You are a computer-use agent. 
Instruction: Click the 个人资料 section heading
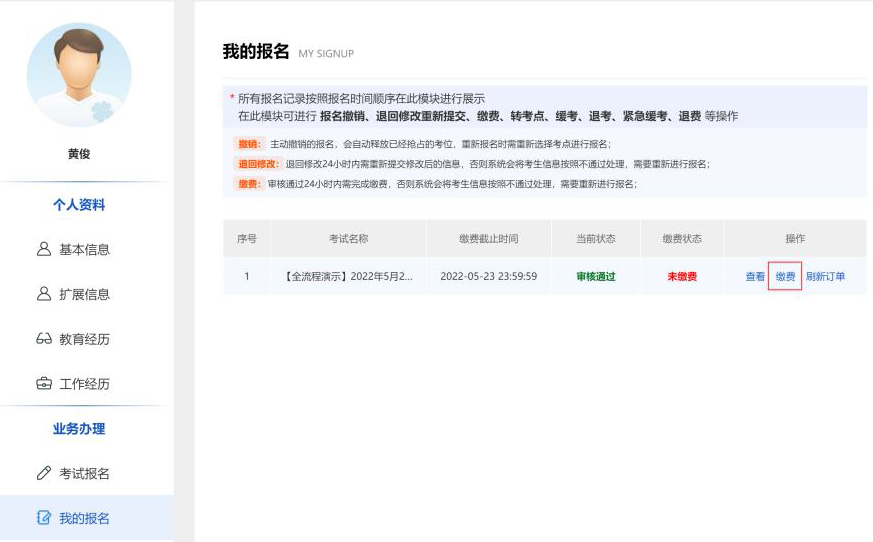[79, 205]
